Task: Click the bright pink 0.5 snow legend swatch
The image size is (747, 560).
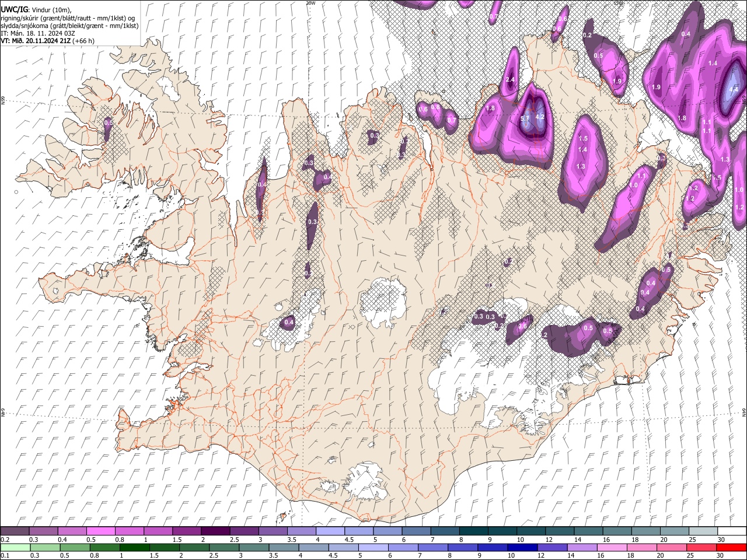Action: pos(100,531)
